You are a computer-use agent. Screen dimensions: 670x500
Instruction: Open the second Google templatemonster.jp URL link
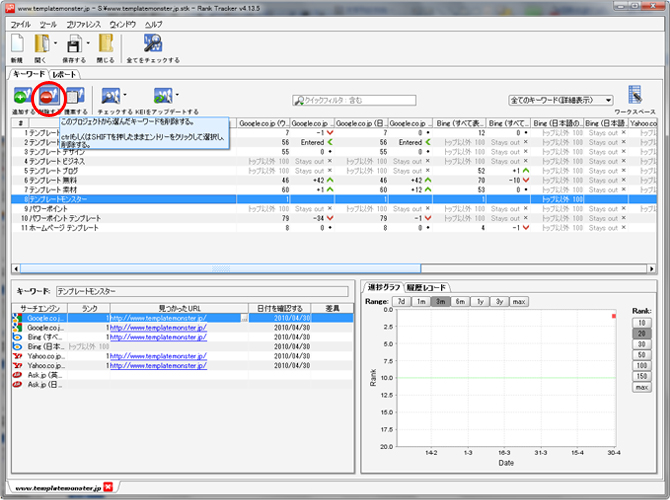pos(159,328)
